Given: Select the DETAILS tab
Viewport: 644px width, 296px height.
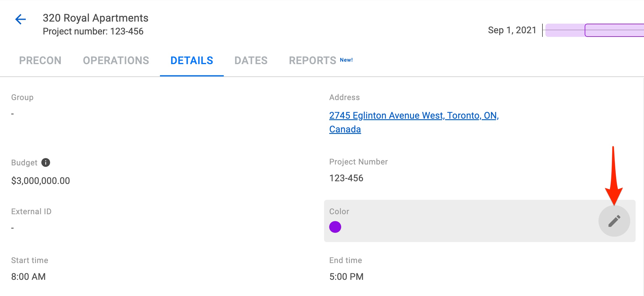Looking at the screenshot, I should point(192,61).
